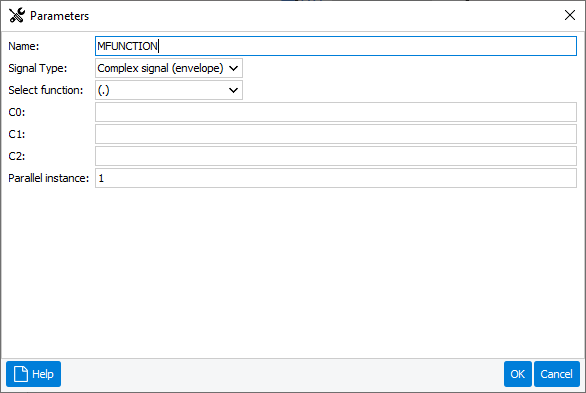Expand Signal Type using its chevron arrow
Viewport: 586px width, 393px height.
233,68
